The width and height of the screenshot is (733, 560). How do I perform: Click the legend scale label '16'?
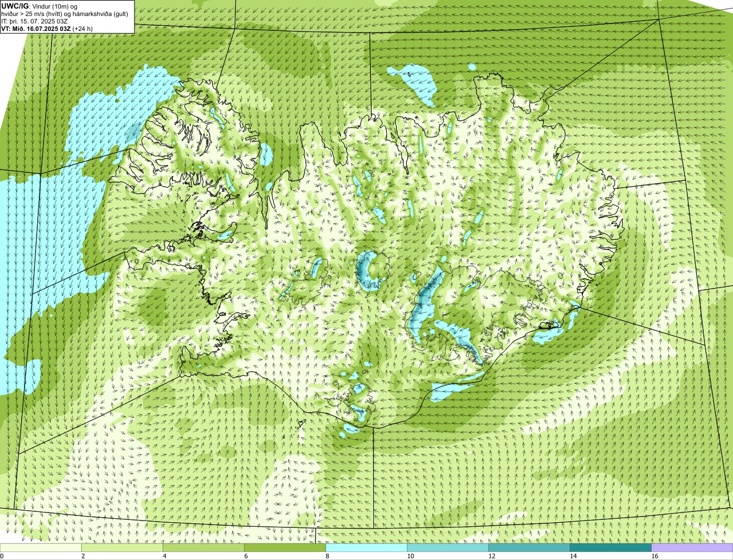click(x=655, y=556)
